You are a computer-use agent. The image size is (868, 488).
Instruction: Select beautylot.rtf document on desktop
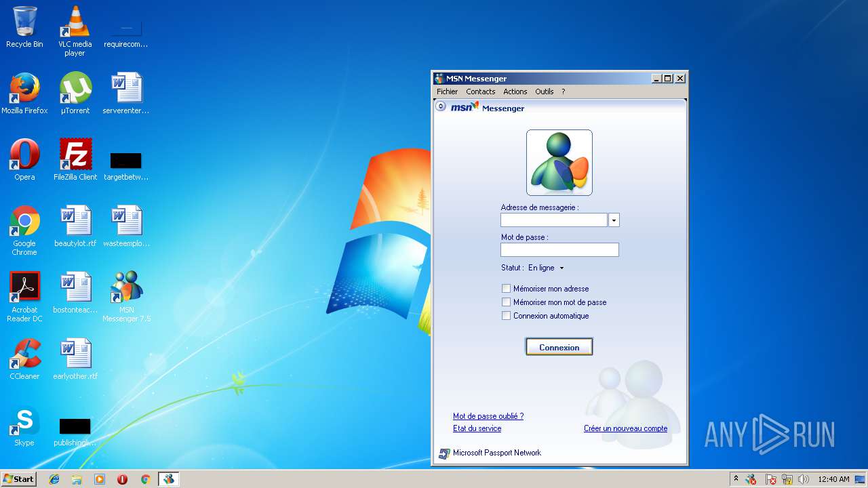(75, 226)
